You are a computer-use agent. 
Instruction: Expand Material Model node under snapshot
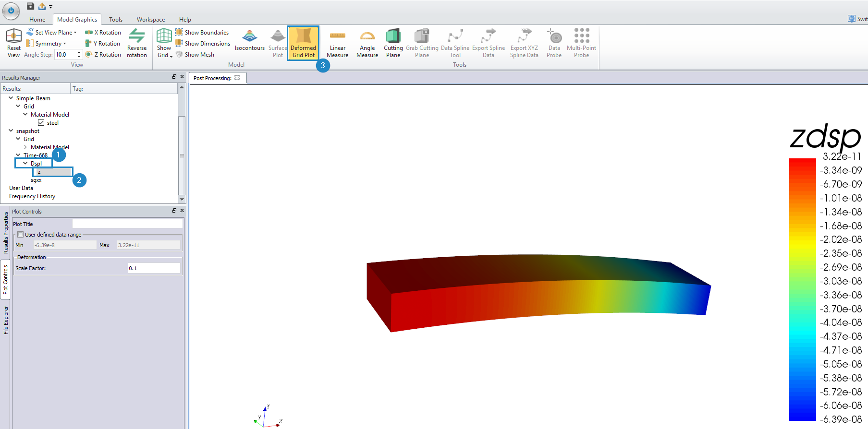pyautogui.click(x=25, y=147)
